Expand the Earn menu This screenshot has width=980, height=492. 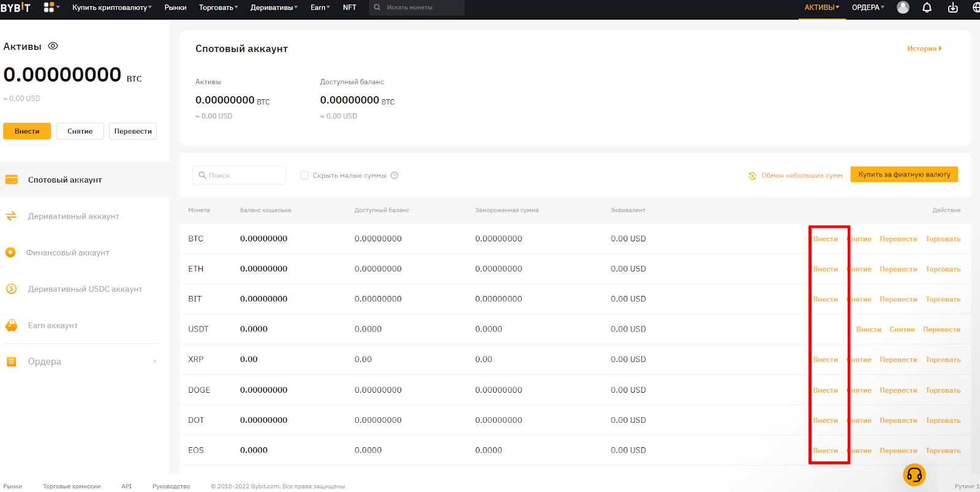point(320,7)
